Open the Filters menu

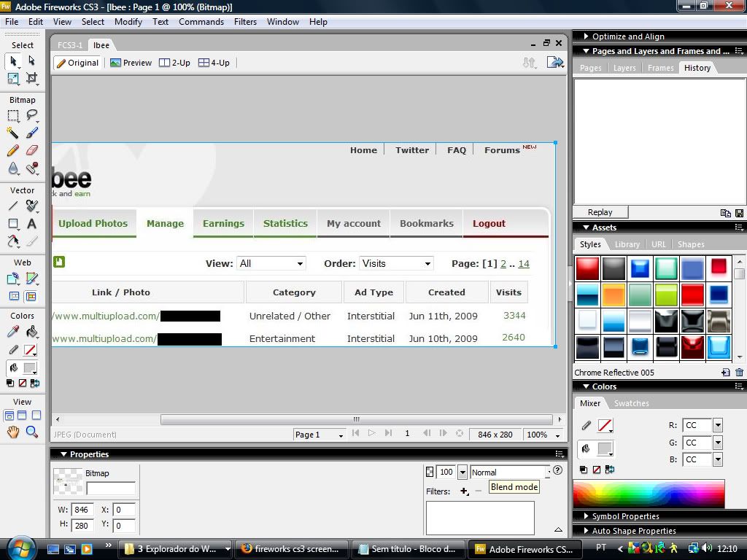245,22
